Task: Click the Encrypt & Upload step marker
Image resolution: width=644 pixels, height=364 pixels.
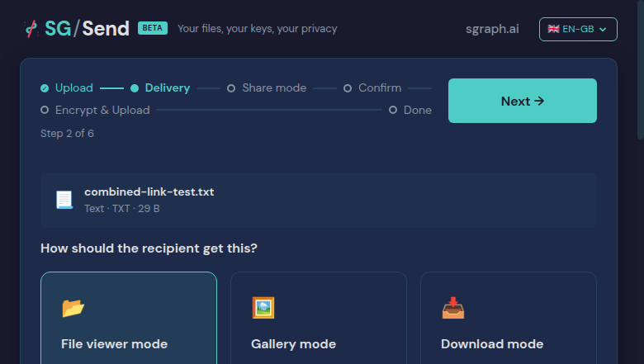Action: pos(45,110)
